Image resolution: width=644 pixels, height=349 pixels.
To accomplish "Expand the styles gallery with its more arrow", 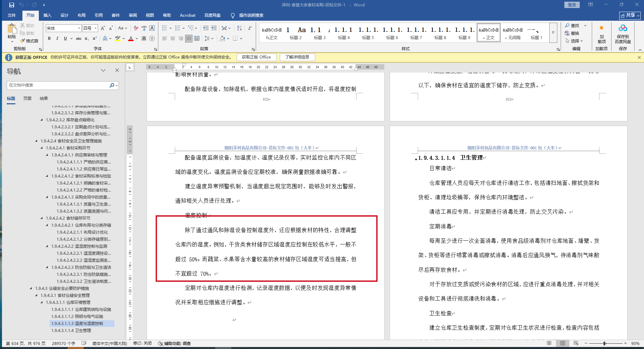I will pyautogui.click(x=553, y=32).
